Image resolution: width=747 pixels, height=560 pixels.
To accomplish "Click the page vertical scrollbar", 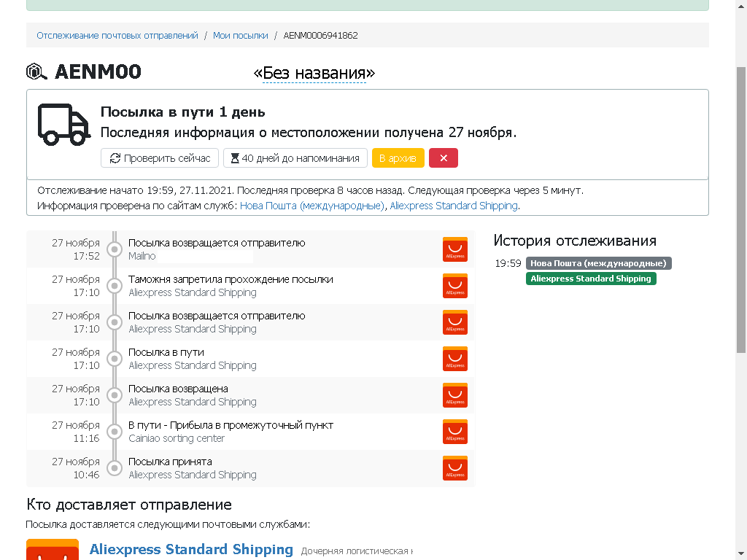I will (x=741, y=209).
